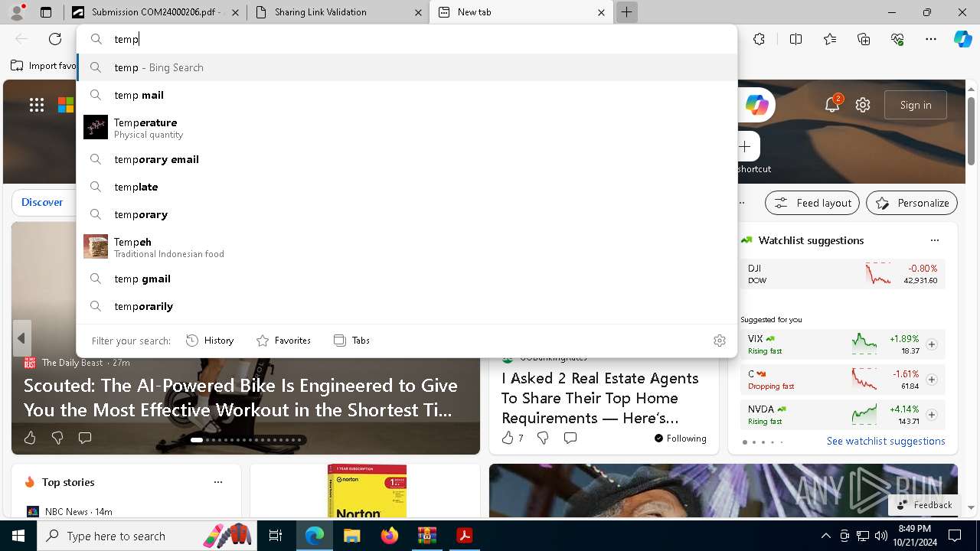The width and height of the screenshot is (980, 551).
Task: Show the previous carousel story
Action: [x=21, y=338]
